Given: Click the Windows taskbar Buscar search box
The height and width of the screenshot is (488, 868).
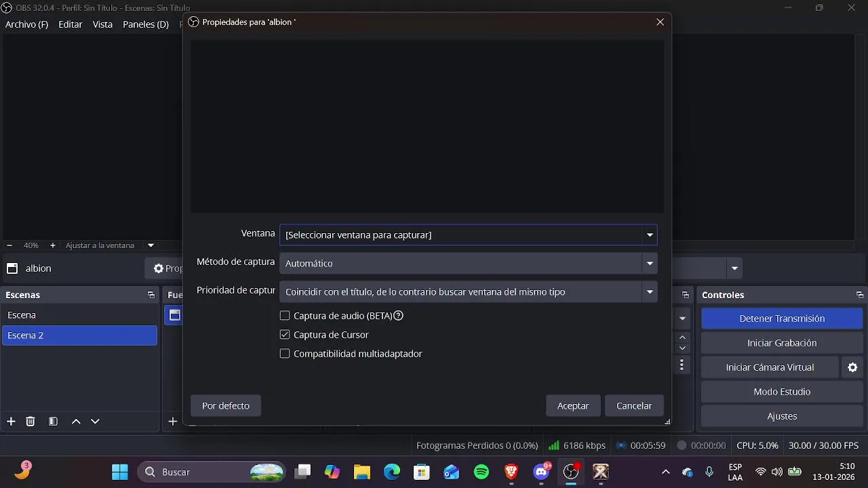Looking at the screenshot, I should [212, 472].
